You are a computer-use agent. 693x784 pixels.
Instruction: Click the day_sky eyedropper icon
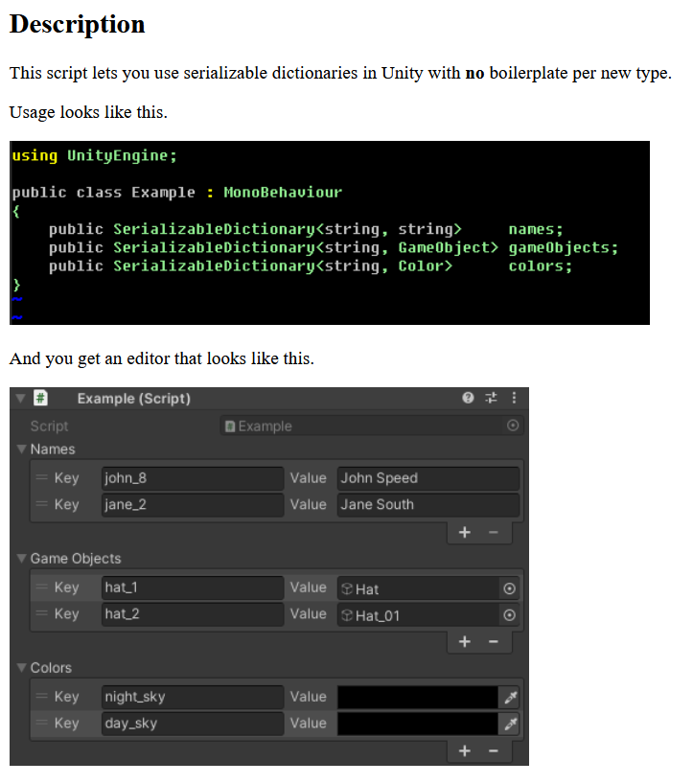510,725
